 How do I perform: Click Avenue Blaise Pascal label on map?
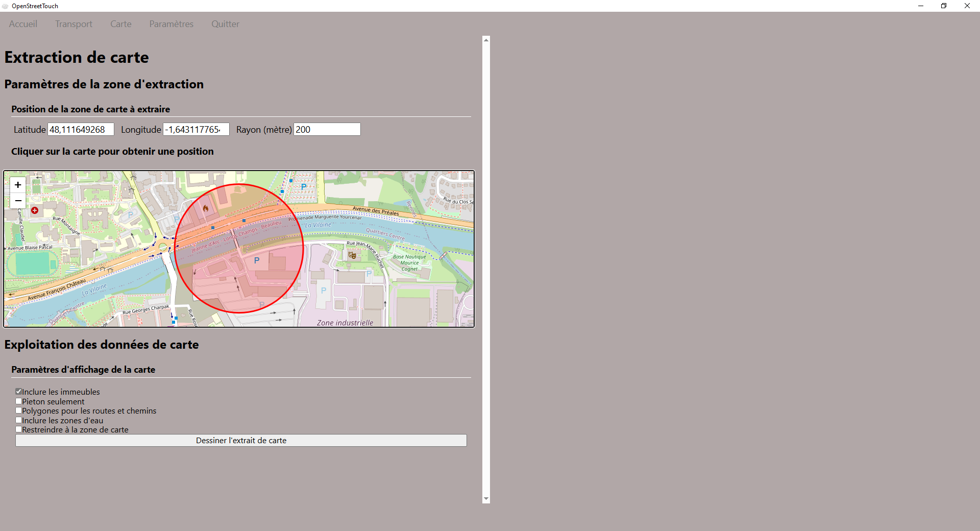point(30,248)
